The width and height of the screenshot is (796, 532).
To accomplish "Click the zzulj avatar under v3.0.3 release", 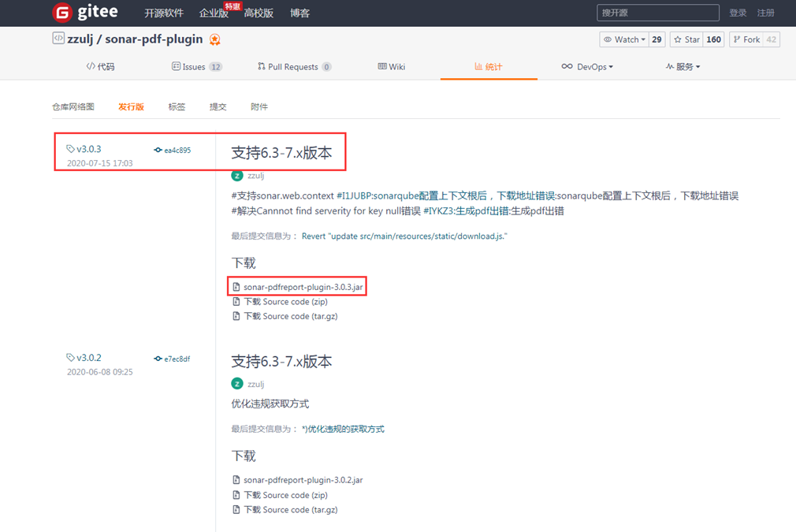I will tap(237, 176).
